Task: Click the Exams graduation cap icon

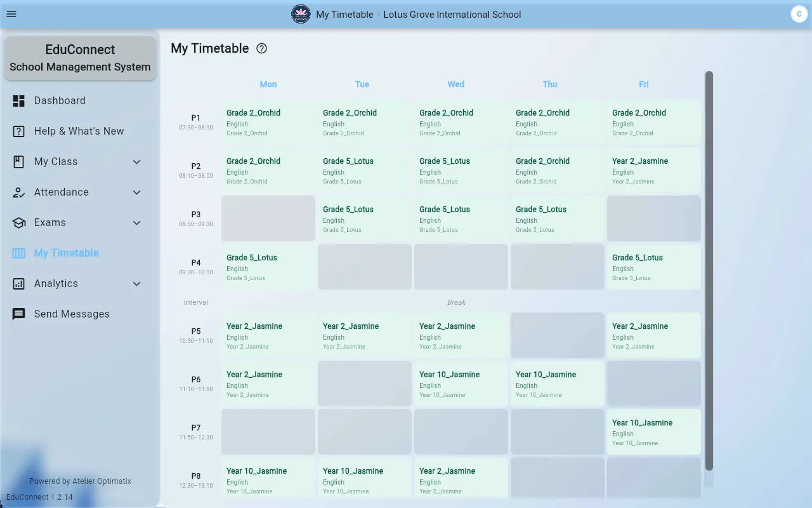Action: (19, 222)
